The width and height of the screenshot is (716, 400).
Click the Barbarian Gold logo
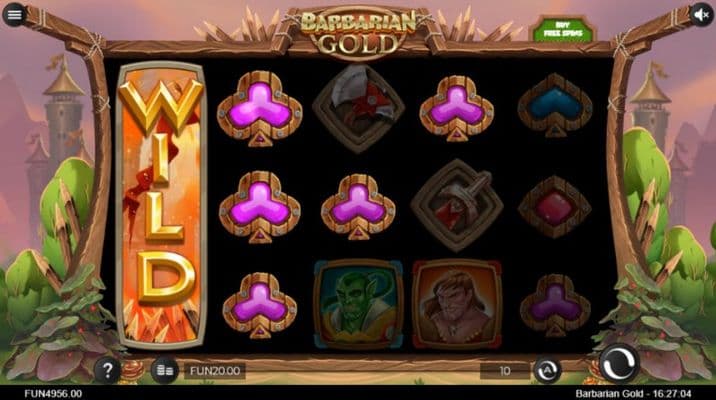[358, 33]
